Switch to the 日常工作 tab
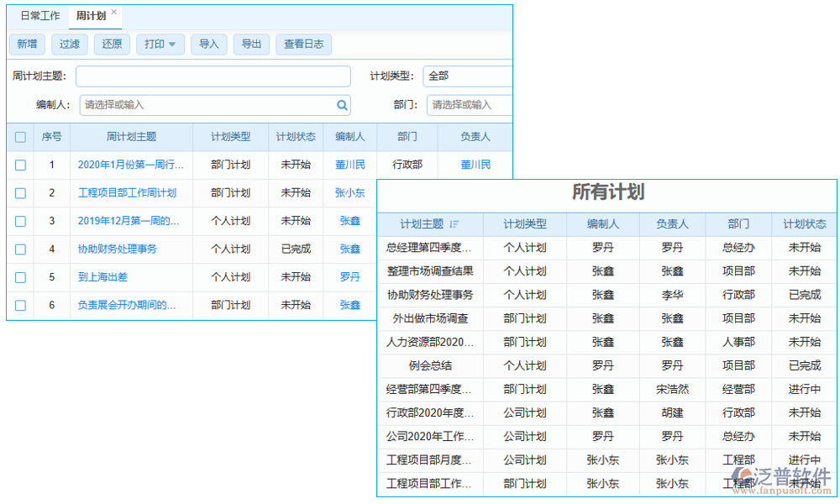Image resolution: width=840 pixels, height=504 pixels. click(x=39, y=15)
